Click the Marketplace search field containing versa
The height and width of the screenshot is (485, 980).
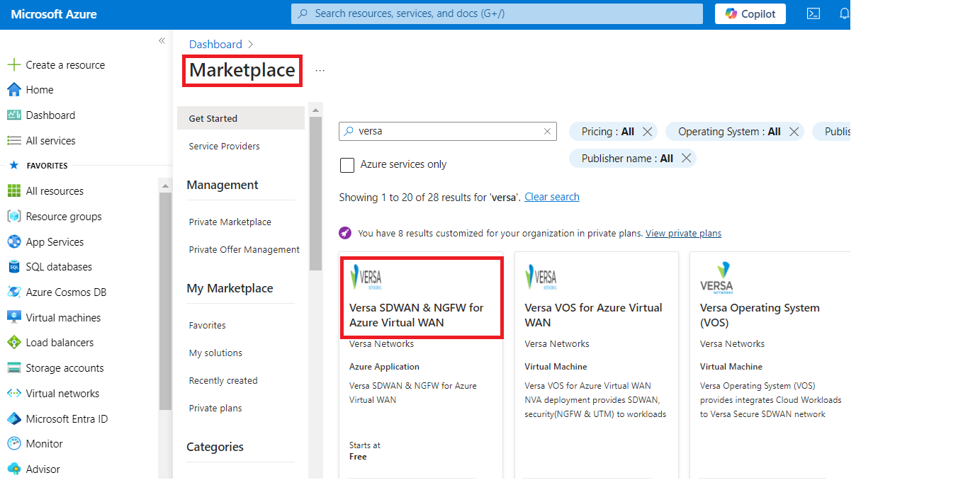pyautogui.click(x=449, y=131)
